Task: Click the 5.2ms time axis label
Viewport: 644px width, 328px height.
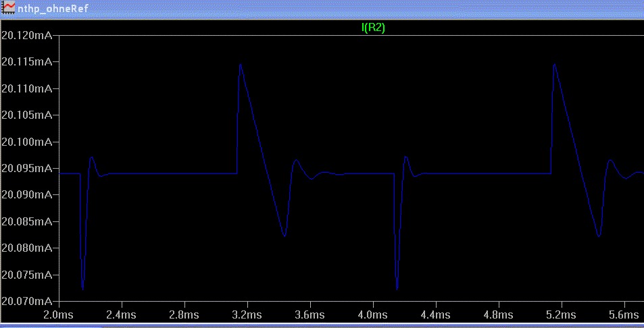Action: (562, 315)
